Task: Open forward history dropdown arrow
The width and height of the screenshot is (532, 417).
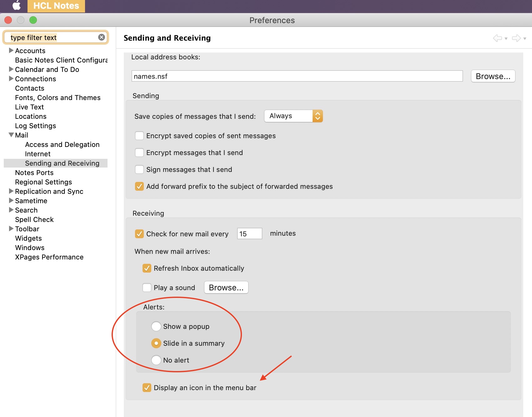Action: (x=525, y=39)
